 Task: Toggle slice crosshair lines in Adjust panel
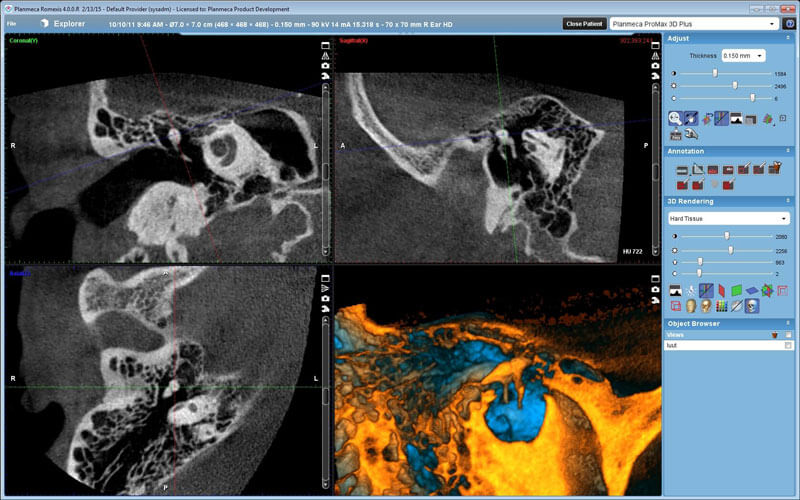pyautogui.click(x=721, y=119)
